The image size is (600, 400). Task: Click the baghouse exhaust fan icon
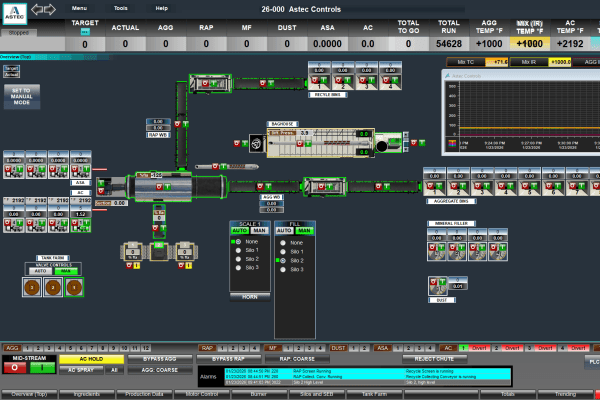click(256, 144)
